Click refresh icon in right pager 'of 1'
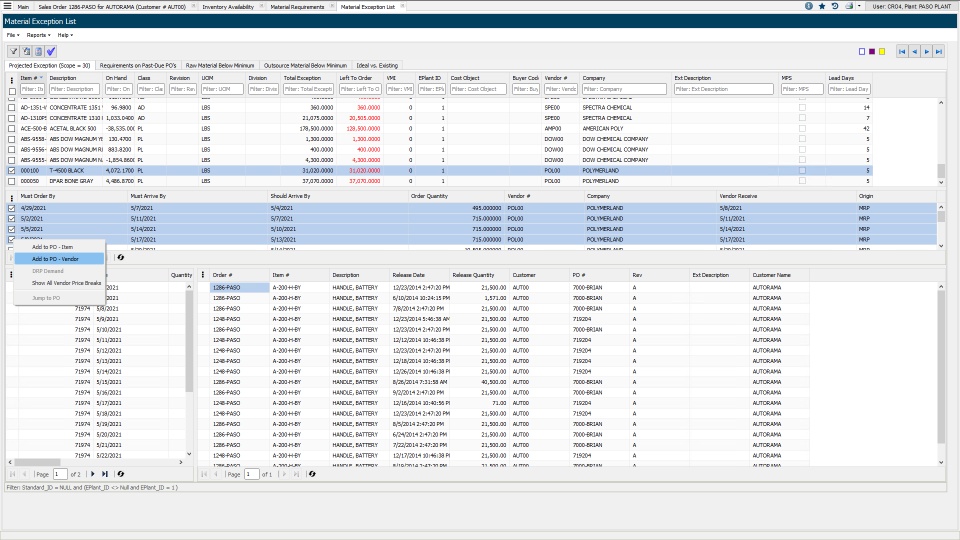 tap(312, 474)
